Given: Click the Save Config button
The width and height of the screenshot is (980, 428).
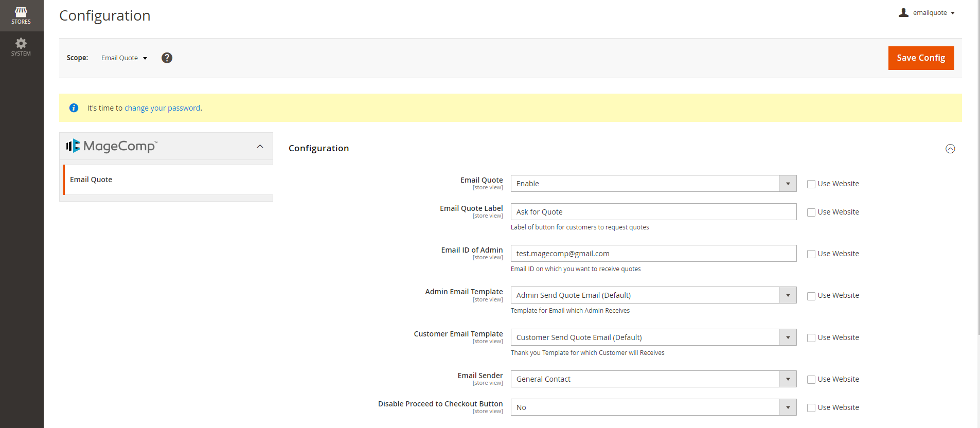Looking at the screenshot, I should click(921, 58).
